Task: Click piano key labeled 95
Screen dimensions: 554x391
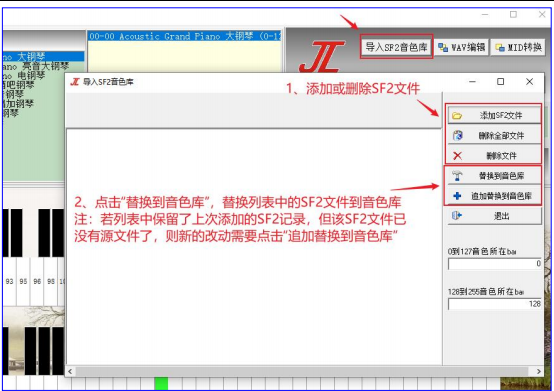Action: coord(23,282)
